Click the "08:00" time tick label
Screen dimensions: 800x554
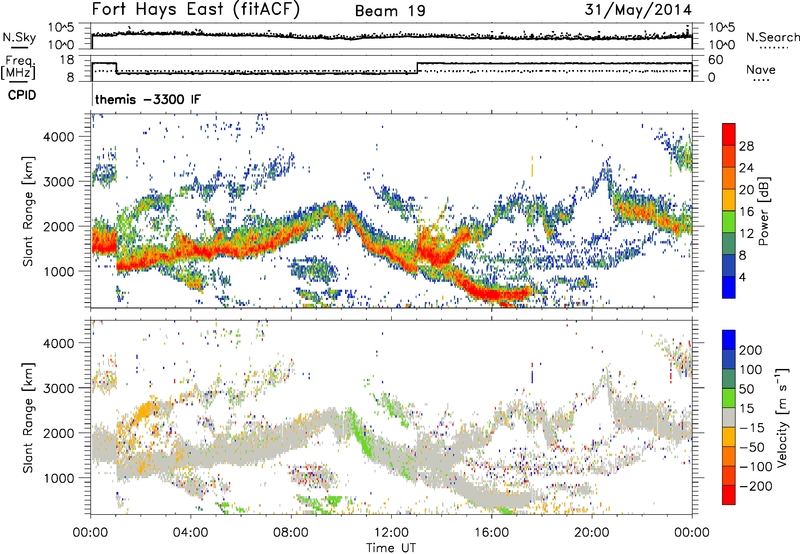tap(291, 533)
